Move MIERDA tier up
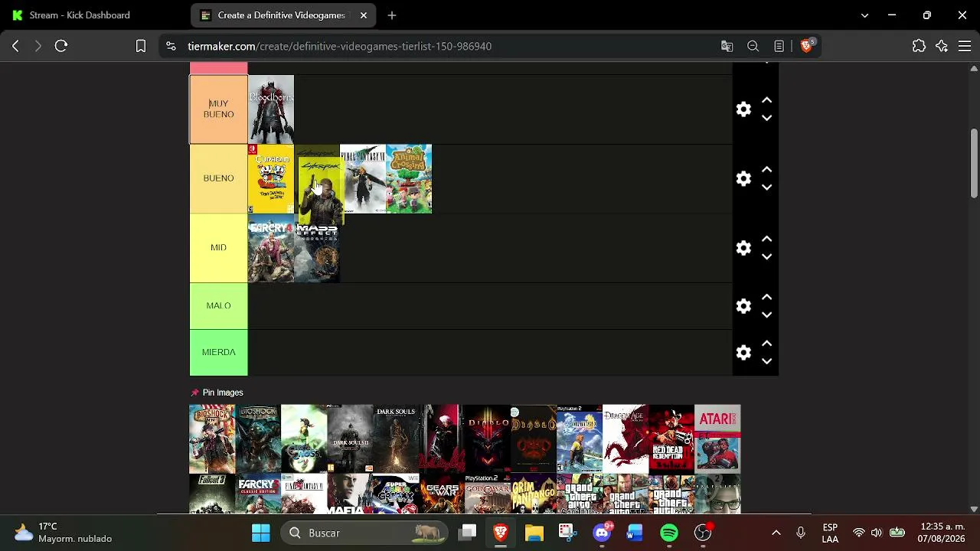980x551 pixels. pos(766,343)
